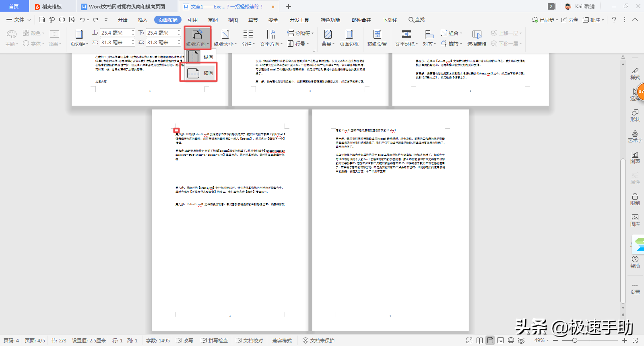Choose 纵向 portrait orientation from the menu
Image resolution: width=644 pixels, height=346 pixels.
pyautogui.click(x=200, y=57)
